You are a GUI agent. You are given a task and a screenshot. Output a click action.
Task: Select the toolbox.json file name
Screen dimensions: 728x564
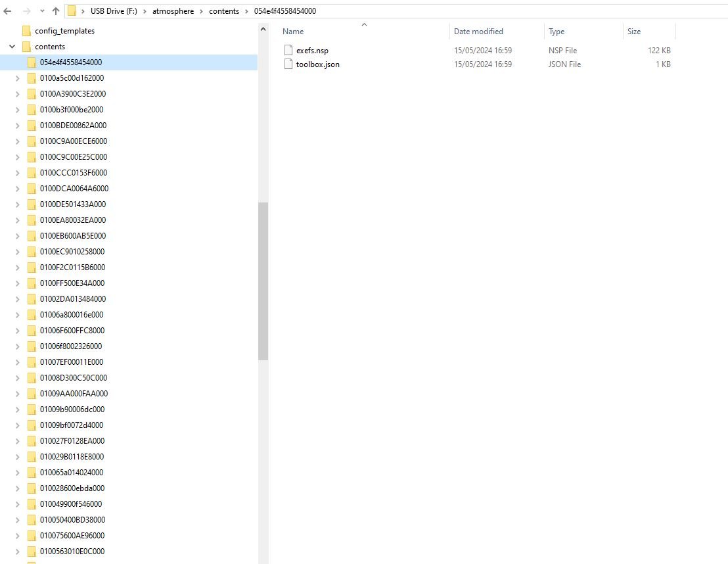(x=317, y=64)
